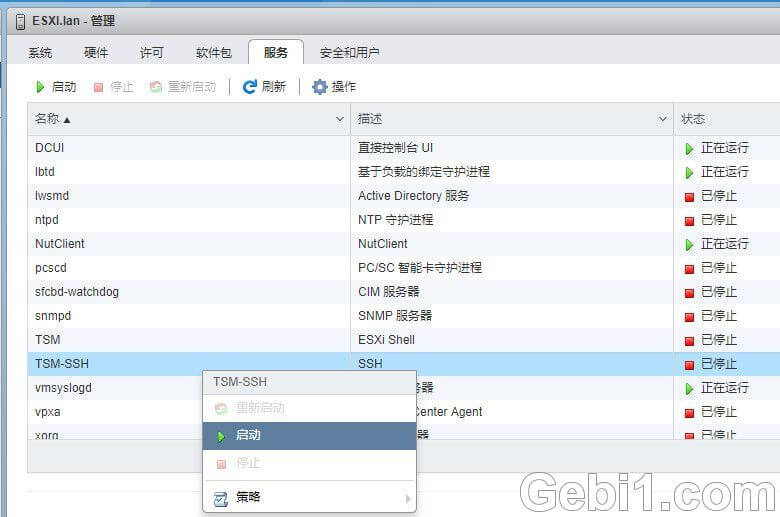Open the 名称 column dropdown arrow

tap(339, 119)
